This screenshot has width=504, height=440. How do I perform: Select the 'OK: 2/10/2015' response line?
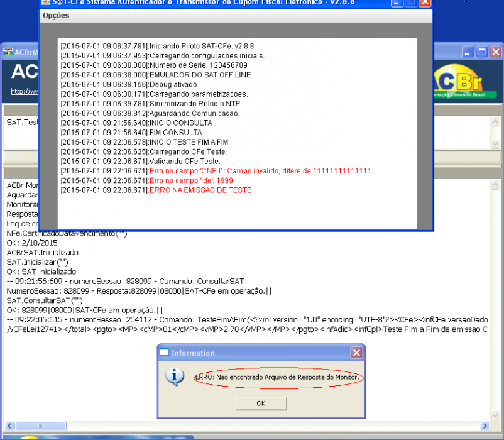[x=32, y=243]
